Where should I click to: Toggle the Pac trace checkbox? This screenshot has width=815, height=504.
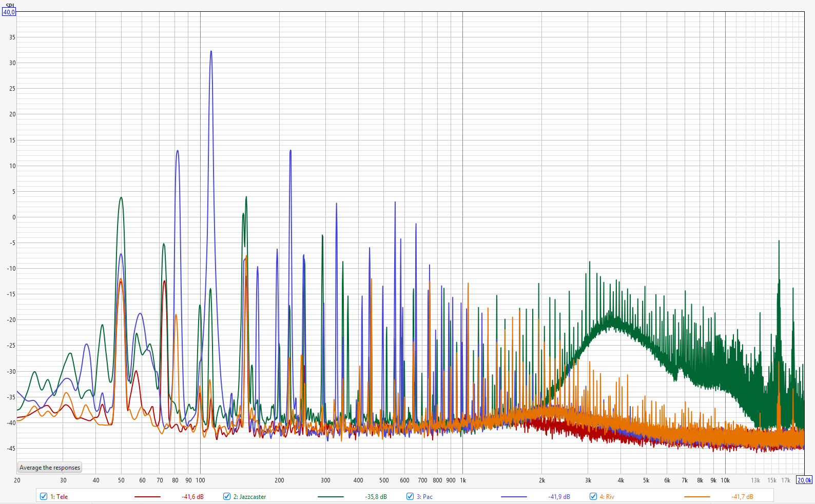410,496
